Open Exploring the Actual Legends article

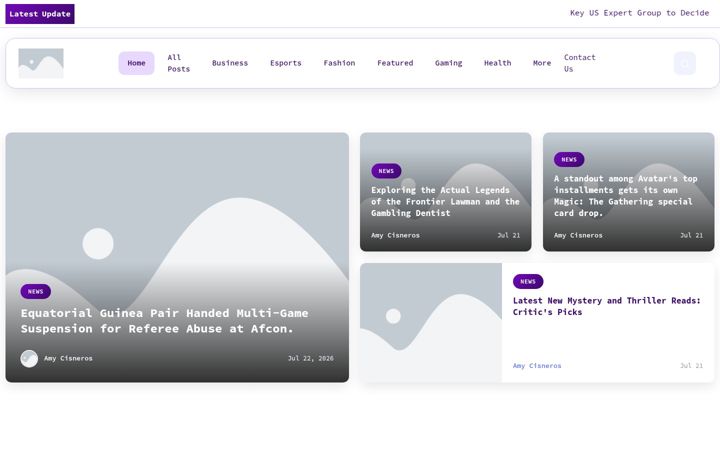[445, 202]
